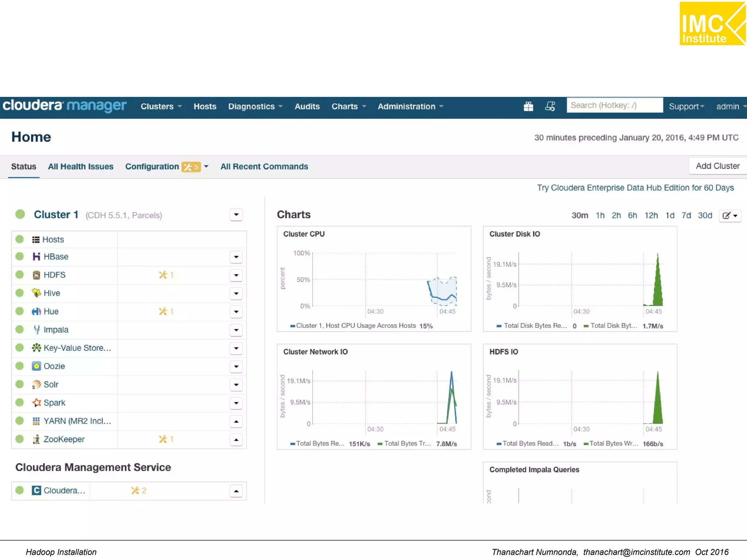Open the HBase actions dropdown

(x=236, y=257)
